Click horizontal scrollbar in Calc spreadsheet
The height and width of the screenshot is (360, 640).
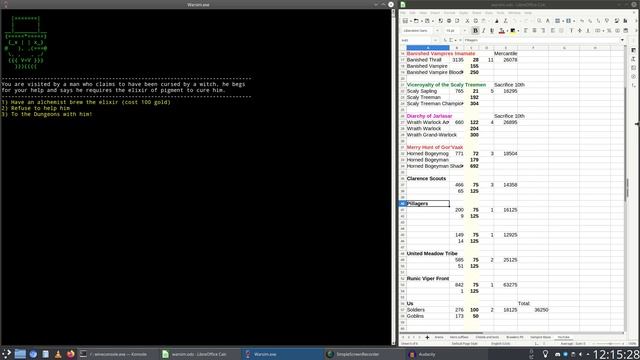(x=441, y=333)
